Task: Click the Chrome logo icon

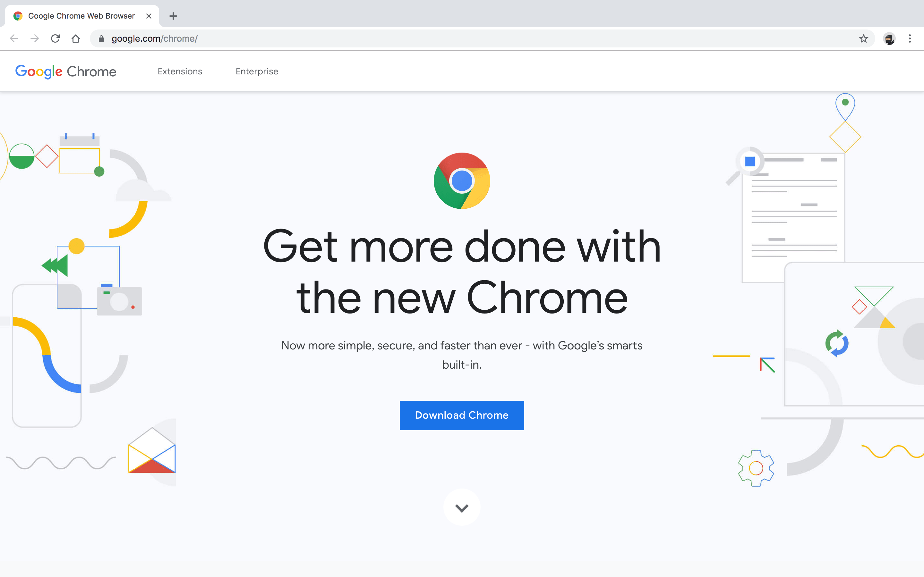Action: click(462, 180)
